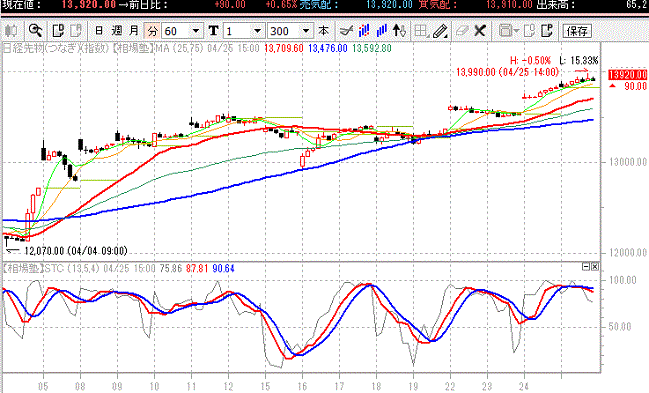Click the 買気配 13,910.00 bid value
The height and width of the screenshot is (393, 649).
(x=509, y=5)
